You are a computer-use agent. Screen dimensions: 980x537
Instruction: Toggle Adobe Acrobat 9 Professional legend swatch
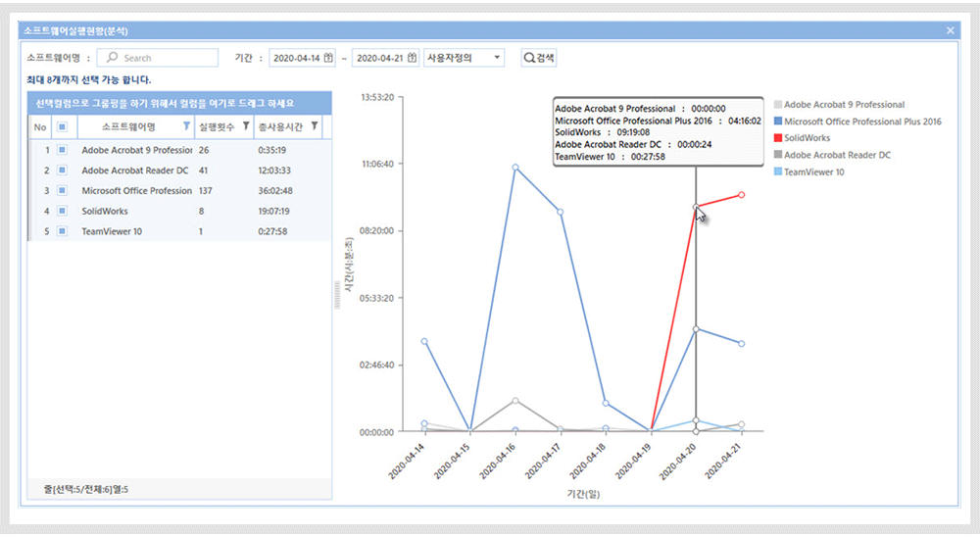778,105
